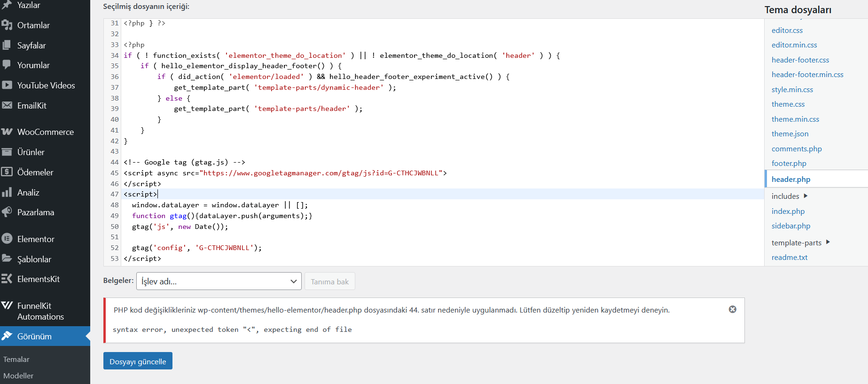The width and height of the screenshot is (868, 384).
Task: Click the Analiz bar chart icon
Action: pyautogui.click(x=7, y=192)
